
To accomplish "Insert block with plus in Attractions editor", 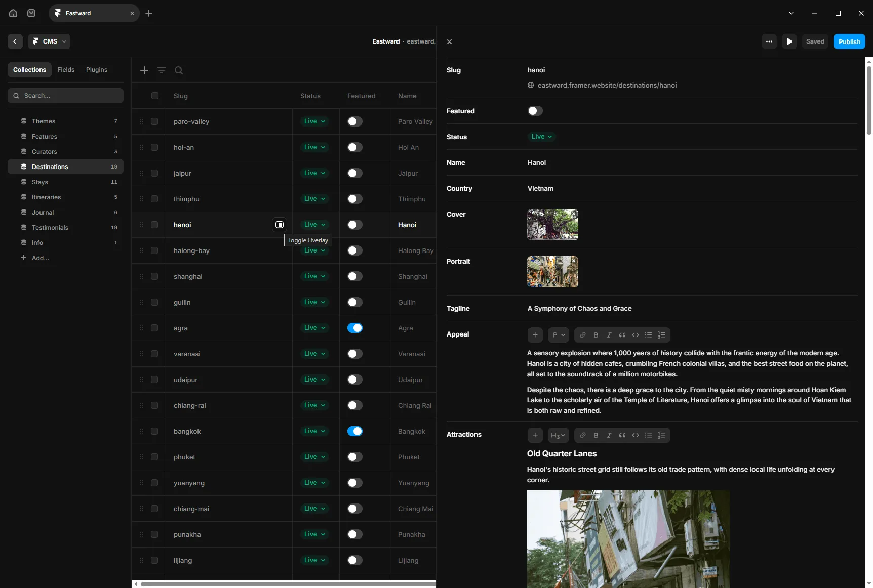I will click(x=535, y=435).
